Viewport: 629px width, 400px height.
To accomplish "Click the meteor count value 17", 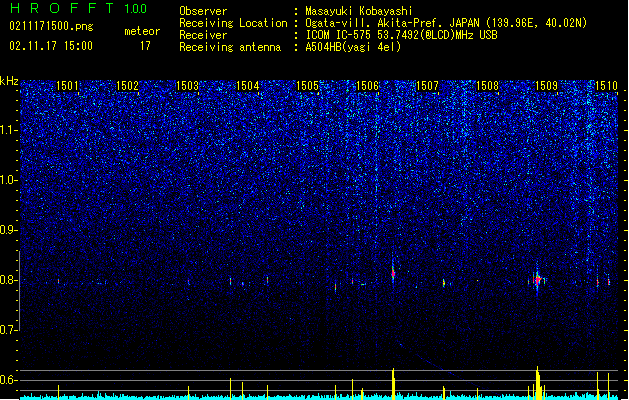I will tap(145, 46).
